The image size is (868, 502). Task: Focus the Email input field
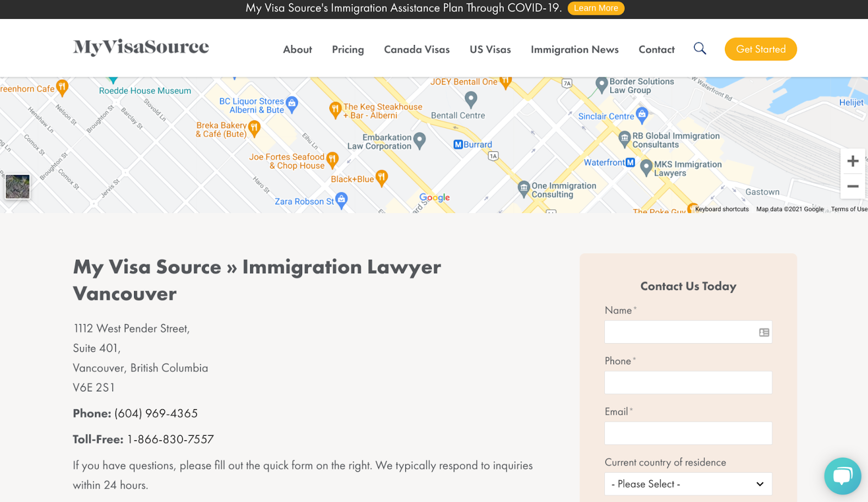pos(688,433)
